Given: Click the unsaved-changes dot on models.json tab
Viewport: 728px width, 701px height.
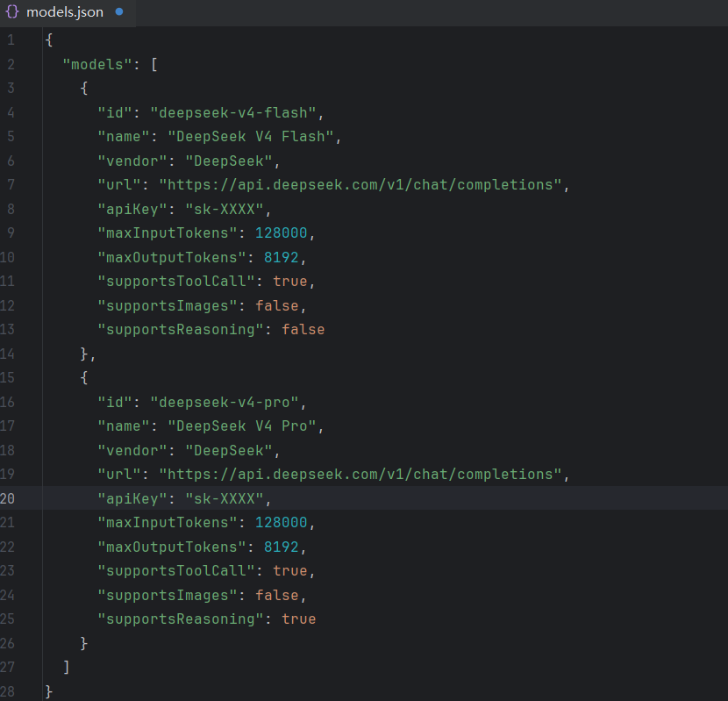Looking at the screenshot, I should (119, 11).
